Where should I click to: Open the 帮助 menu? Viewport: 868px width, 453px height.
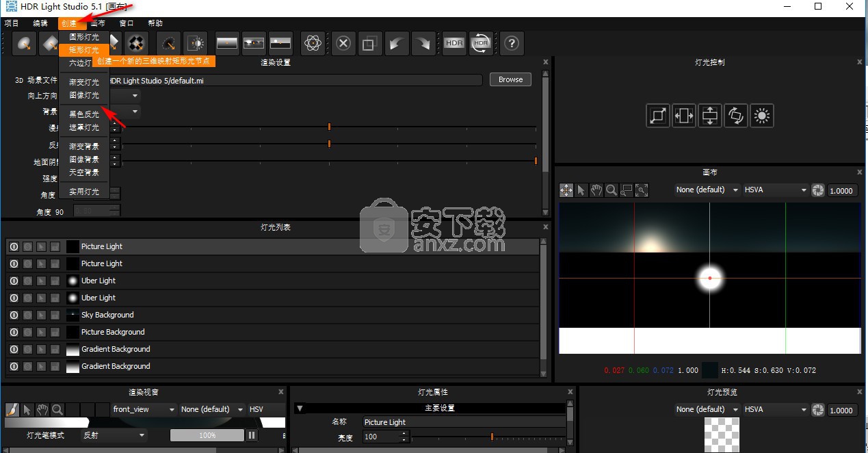click(x=155, y=23)
